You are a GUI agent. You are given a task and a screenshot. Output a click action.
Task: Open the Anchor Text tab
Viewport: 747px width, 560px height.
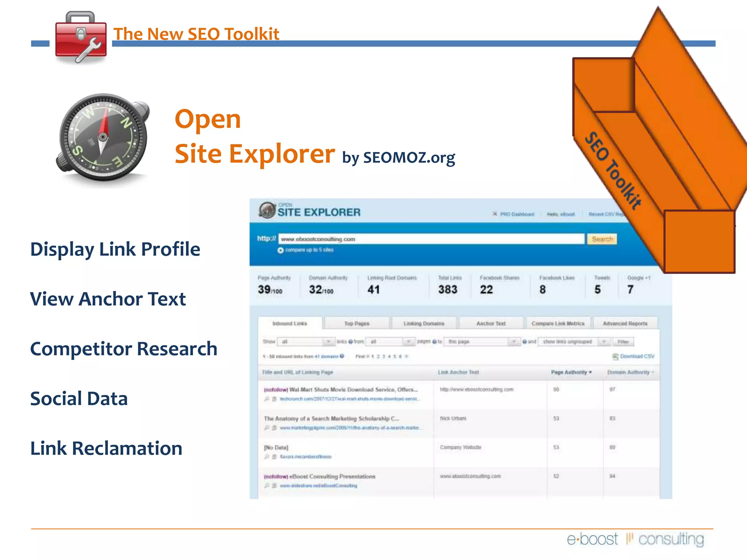coord(491,323)
